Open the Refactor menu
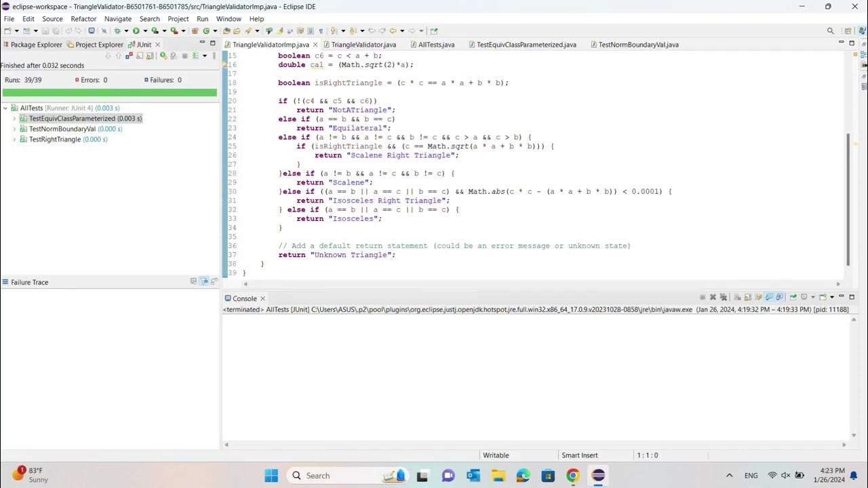This screenshot has width=868, height=488. (x=83, y=19)
